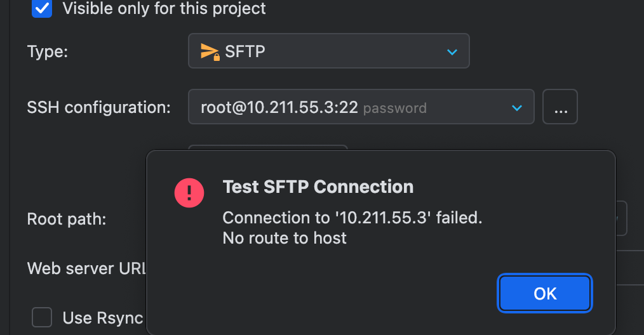The image size is (644, 335).
Task: Click the red exclamation error icon
Action: pos(189,192)
